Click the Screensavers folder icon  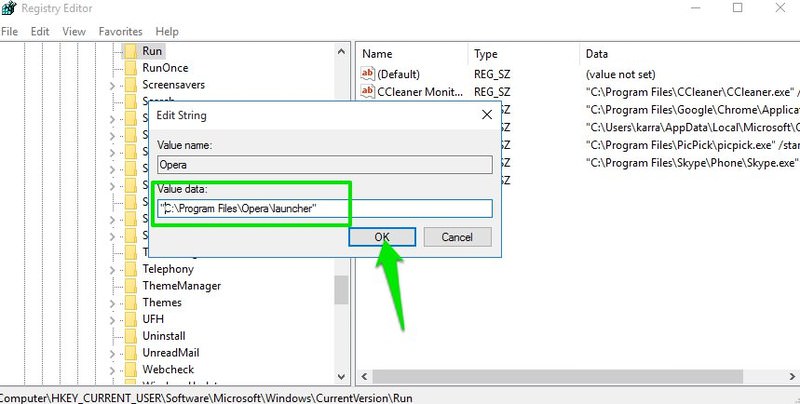131,85
